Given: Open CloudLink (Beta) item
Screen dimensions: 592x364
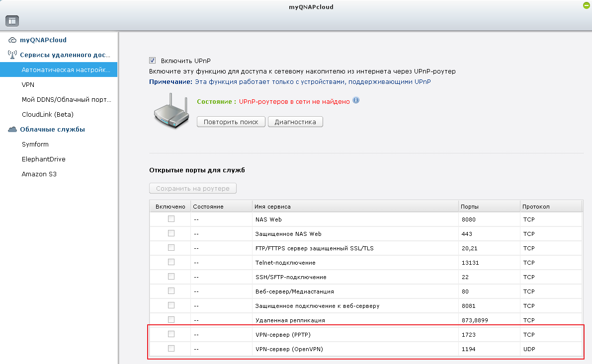Looking at the screenshot, I should [x=48, y=114].
